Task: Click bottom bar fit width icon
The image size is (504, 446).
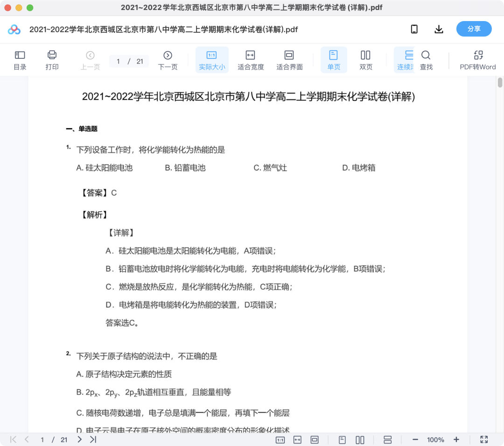Action: click(297, 439)
